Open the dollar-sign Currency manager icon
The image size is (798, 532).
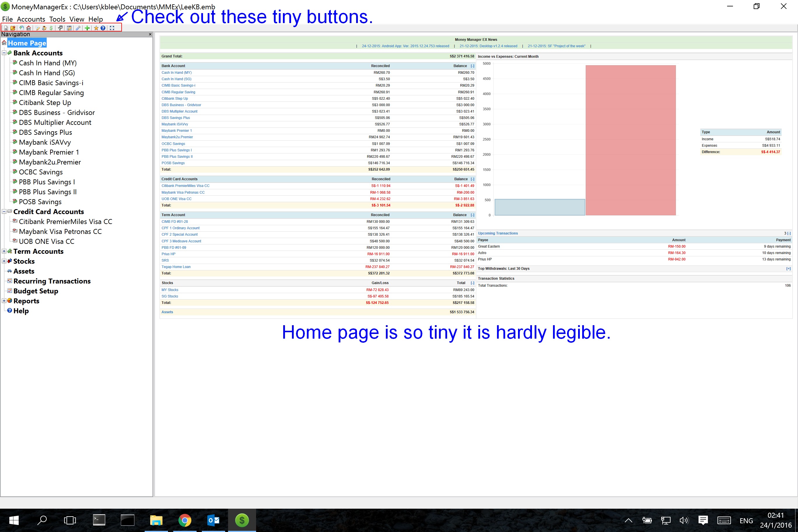51,28
